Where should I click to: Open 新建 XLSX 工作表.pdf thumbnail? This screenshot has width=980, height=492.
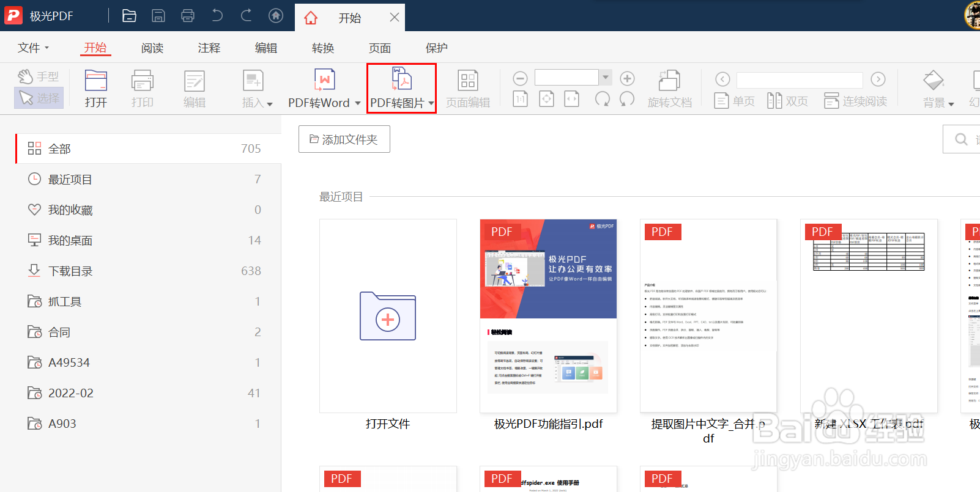coord(869,316)
